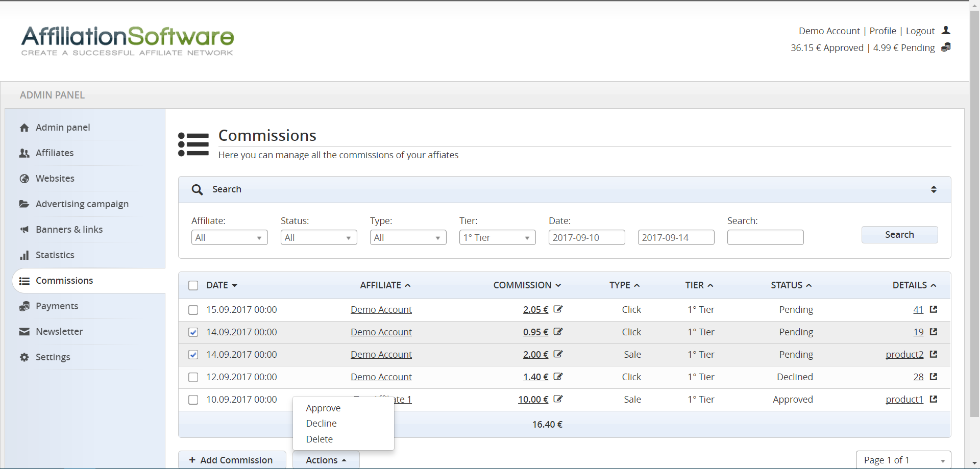Sort table by AFFILIATE column

(x=385, y=285)
